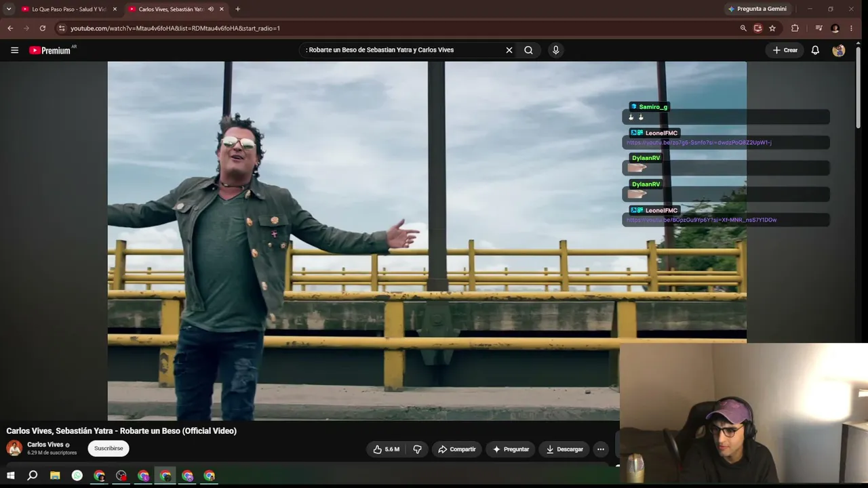868x488 pixels.
Task: Expand the tab search dropdown arrow
Action: pyautogui.click(x=9, y=9)
